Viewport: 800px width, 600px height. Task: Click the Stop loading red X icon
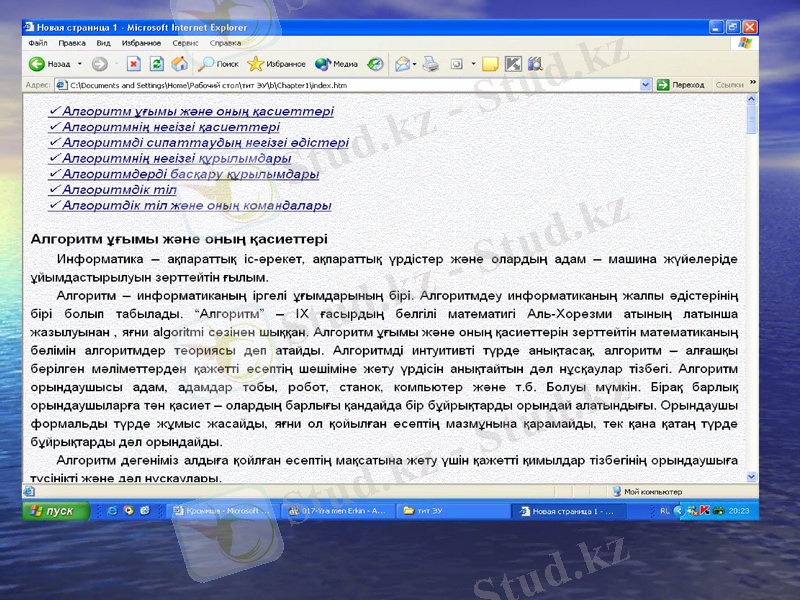(133, 64)
